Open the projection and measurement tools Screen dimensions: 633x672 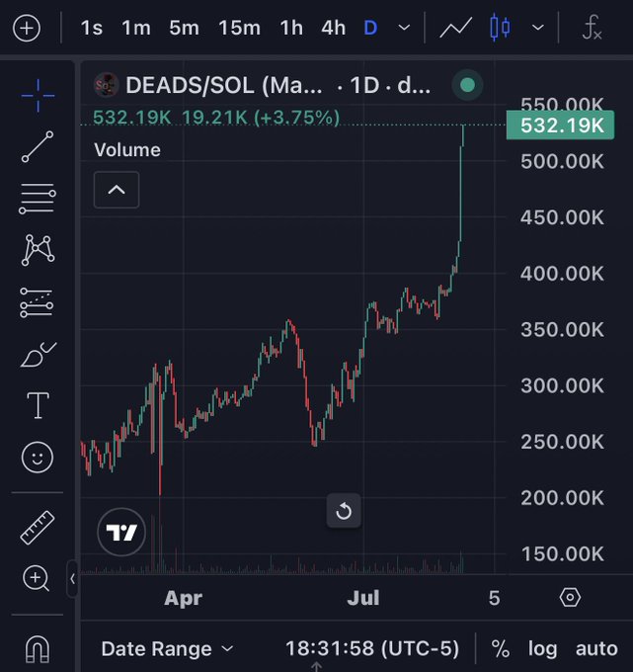37,302
